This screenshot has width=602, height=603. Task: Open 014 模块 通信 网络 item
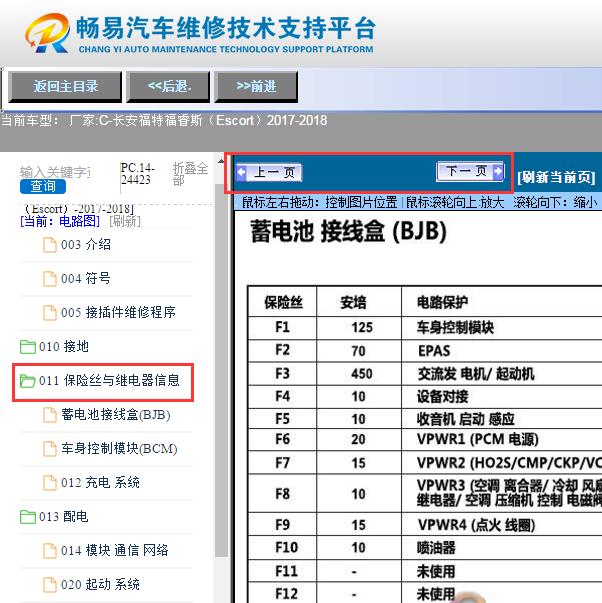(115, 550)
